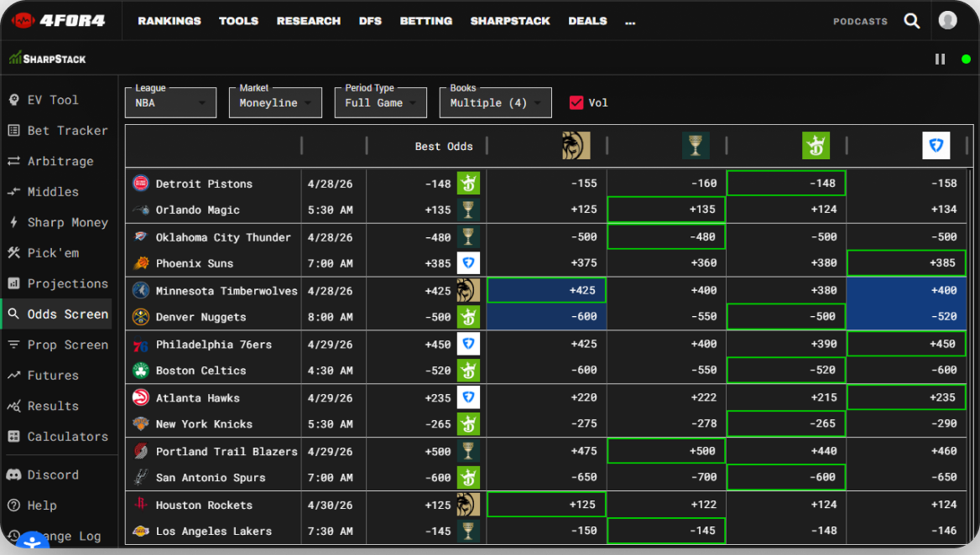
Task: Open the EV Tool sidebar item
Action: (53, 100)
